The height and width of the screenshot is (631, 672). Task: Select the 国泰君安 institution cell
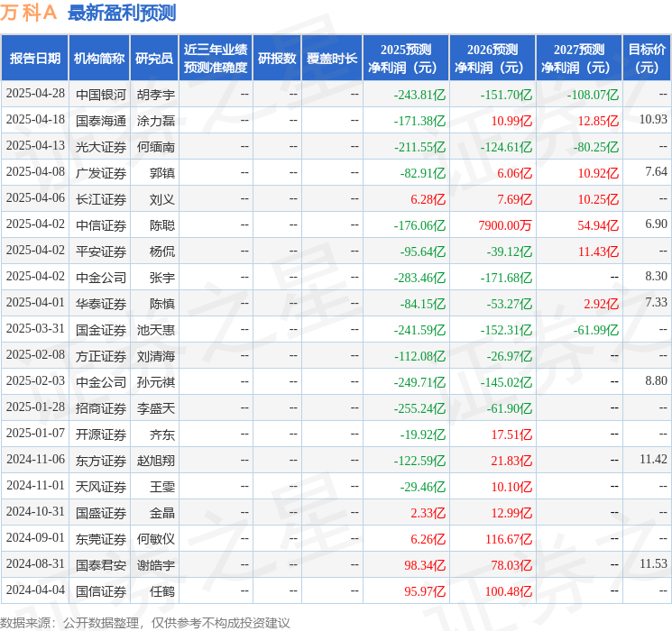(101, 564)
